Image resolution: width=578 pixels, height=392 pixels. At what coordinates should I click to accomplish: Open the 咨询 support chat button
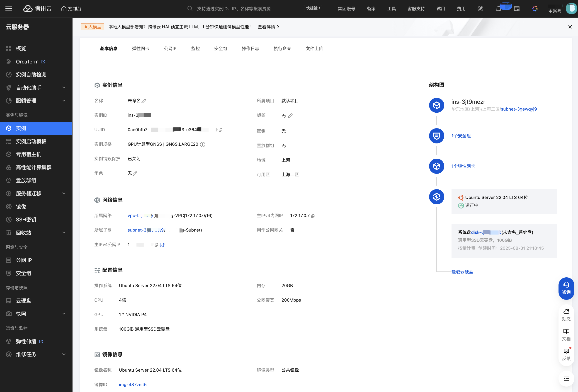566,288
